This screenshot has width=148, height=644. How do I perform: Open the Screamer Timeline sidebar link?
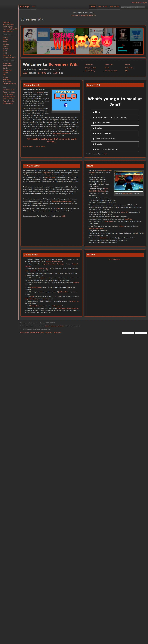tap(9, 84)
